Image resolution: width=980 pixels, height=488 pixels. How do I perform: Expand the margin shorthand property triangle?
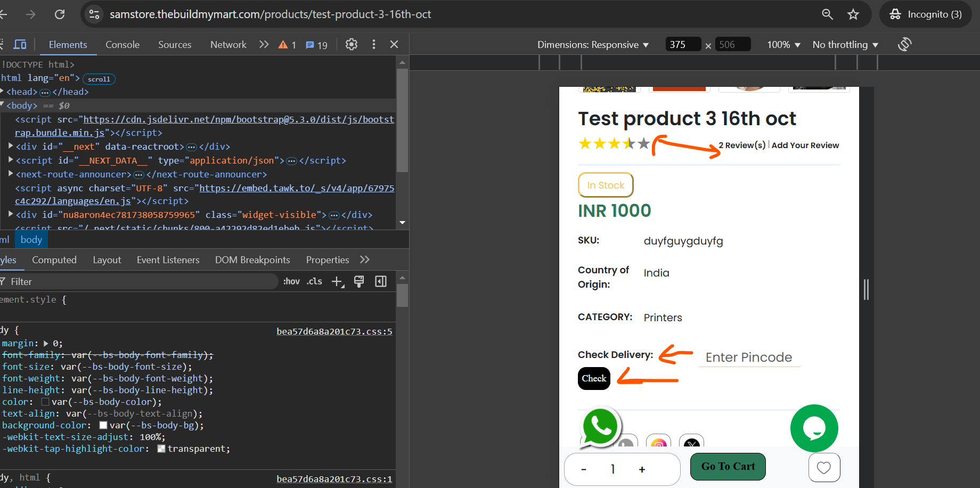point(46,344)
